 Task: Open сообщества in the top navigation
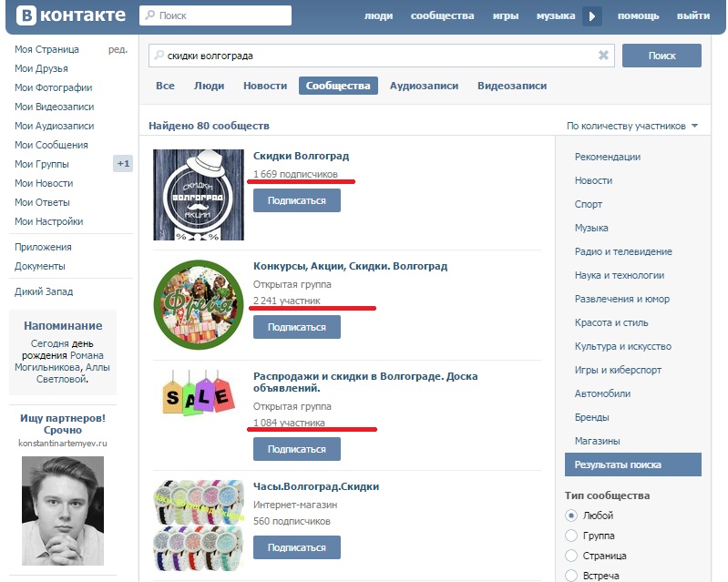442,15
